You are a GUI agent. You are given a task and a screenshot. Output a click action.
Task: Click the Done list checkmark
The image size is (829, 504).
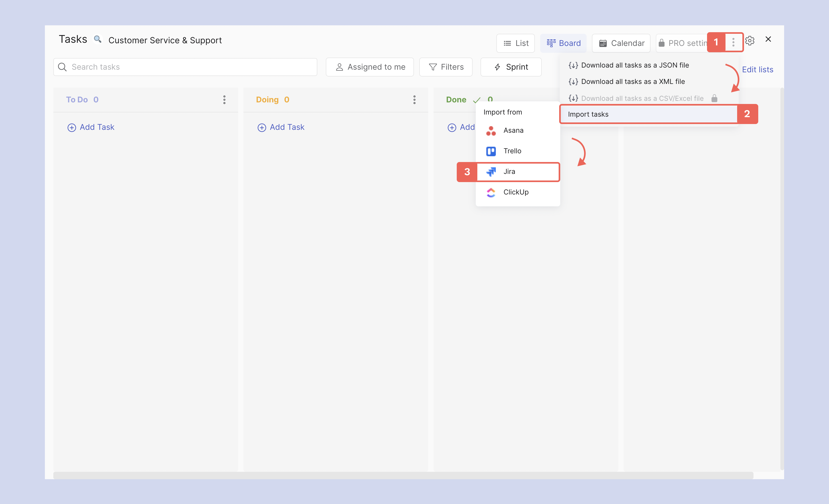(x=477, y=100)
